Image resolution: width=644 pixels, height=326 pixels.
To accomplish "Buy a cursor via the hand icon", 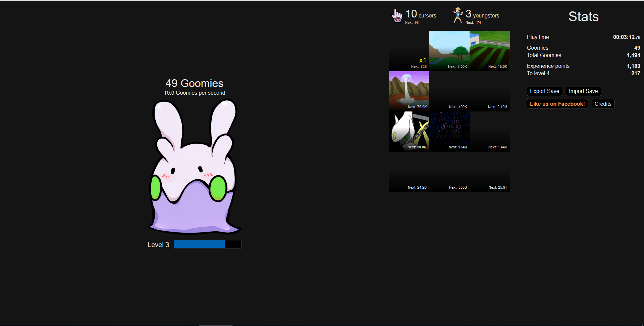I will point(397,15).
